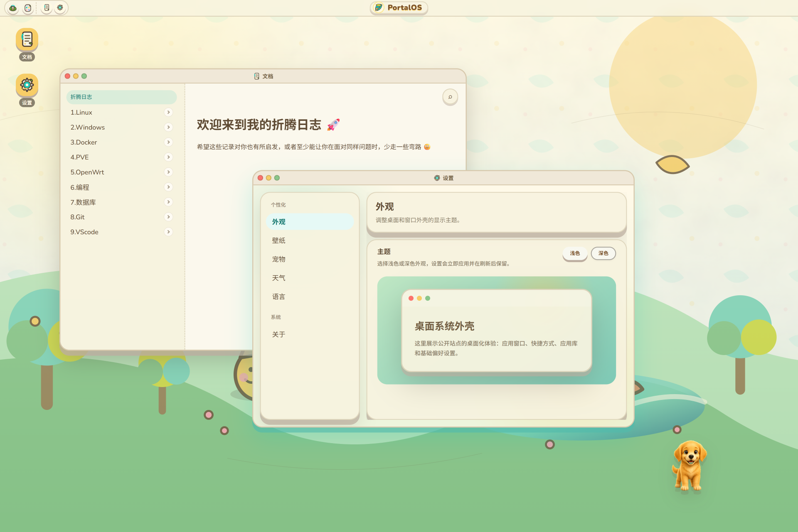Open the 关于 settings section

coord(310,334)
